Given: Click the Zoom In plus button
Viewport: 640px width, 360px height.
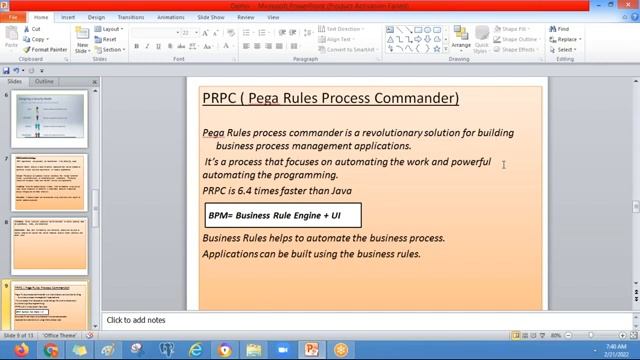Looking at the screenshot, I should 622,336.
